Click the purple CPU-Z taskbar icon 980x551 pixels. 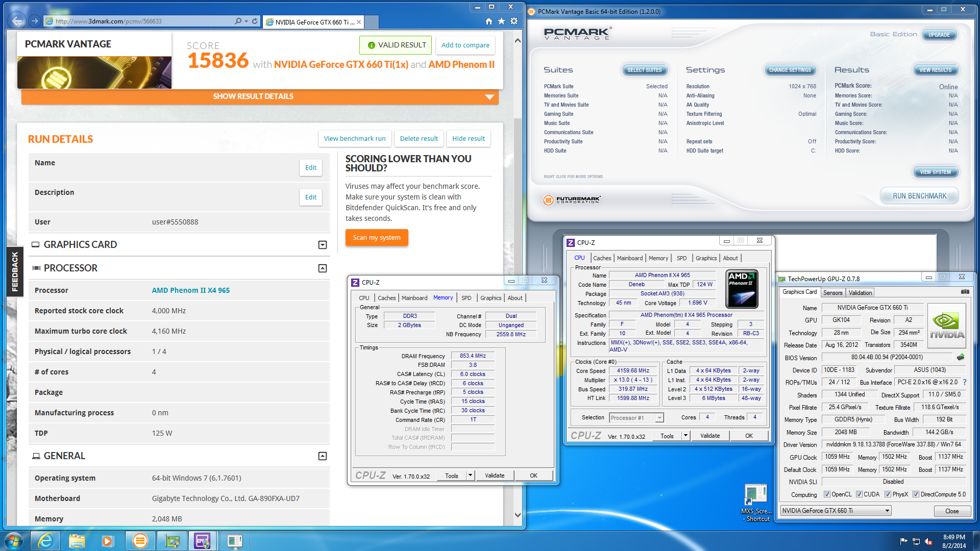(203, 541)
